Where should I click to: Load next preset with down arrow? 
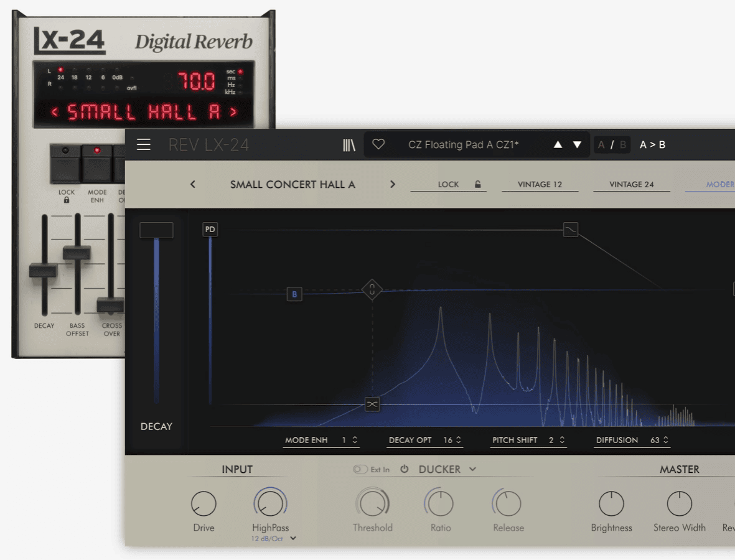(578, 144)
